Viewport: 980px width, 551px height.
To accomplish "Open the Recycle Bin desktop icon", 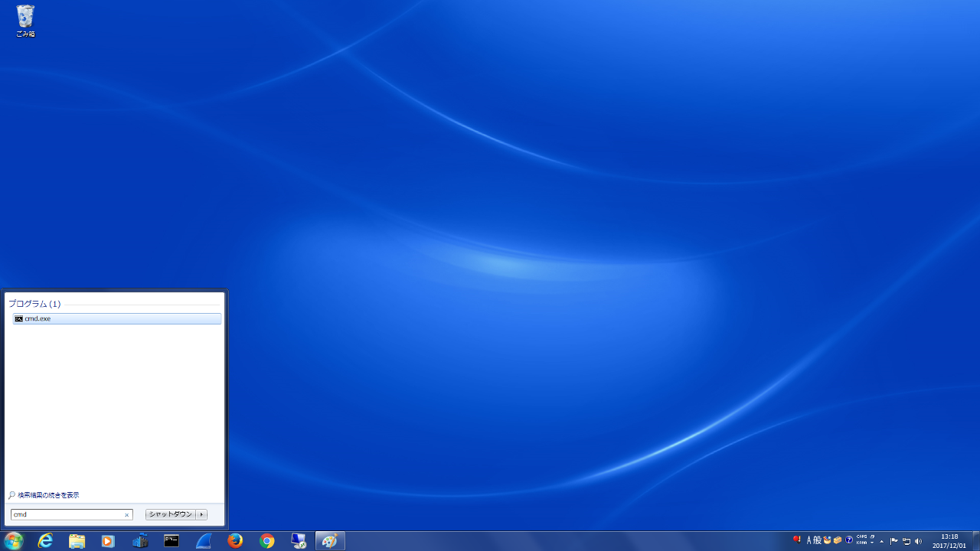I will point(25,21).
